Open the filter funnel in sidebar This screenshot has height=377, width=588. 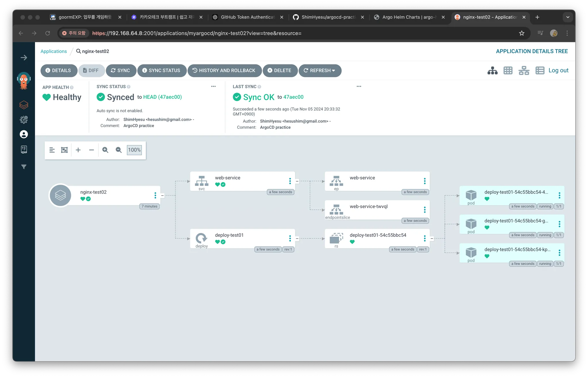coord(24,167)
